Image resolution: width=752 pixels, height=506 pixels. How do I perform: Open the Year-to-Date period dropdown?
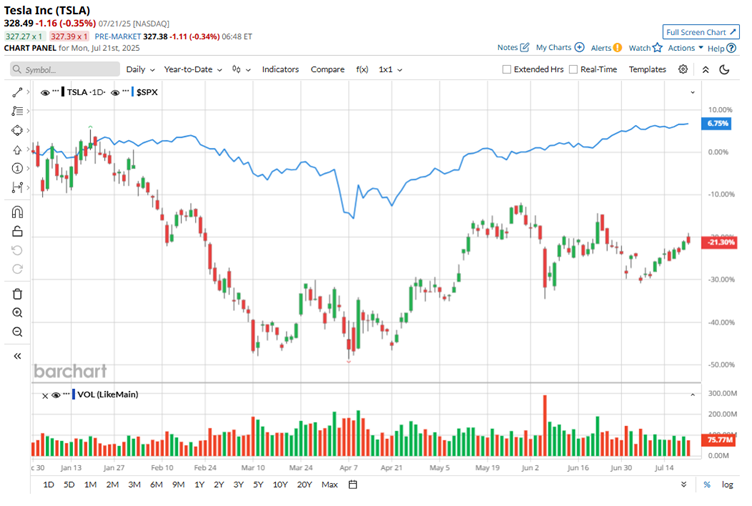(193, 70)
